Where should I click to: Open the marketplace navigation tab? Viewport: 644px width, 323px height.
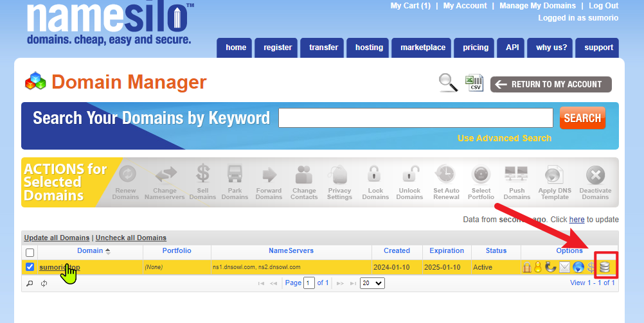[423, 48]
